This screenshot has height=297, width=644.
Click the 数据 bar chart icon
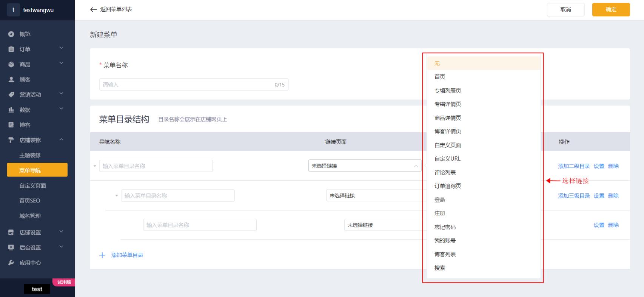tap(11, 110)
